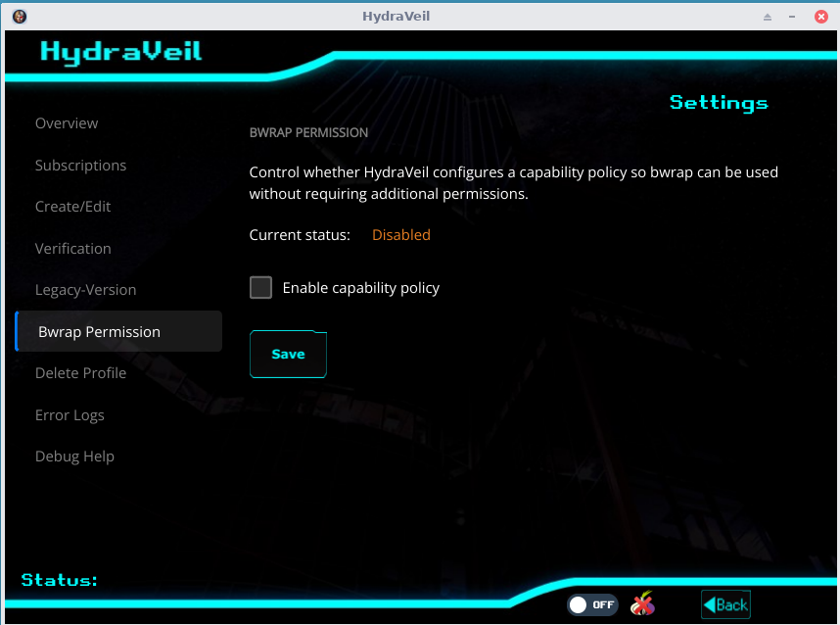Select the Bwrap Permission sidebar item
Screen dimensions: 840x625
click(x=99, y=332)
